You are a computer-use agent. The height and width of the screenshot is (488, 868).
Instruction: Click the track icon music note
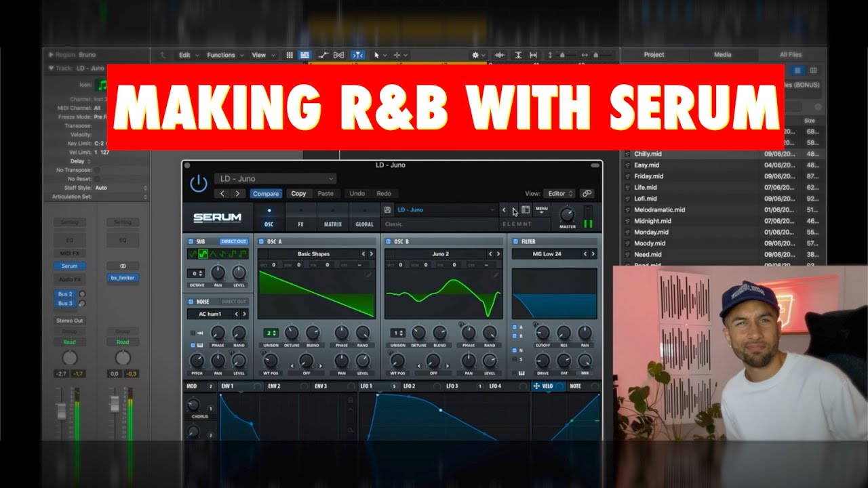102,85
